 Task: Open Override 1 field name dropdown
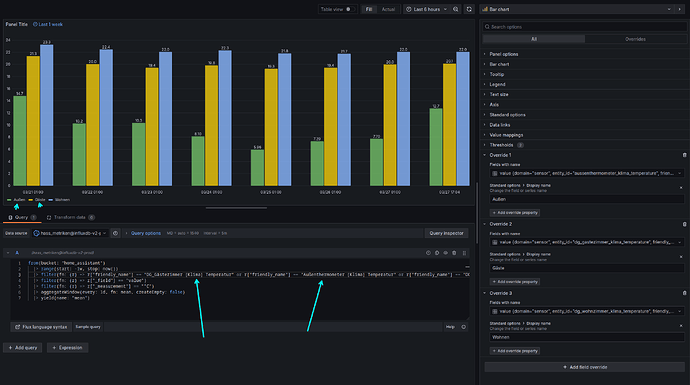[587, 173]
